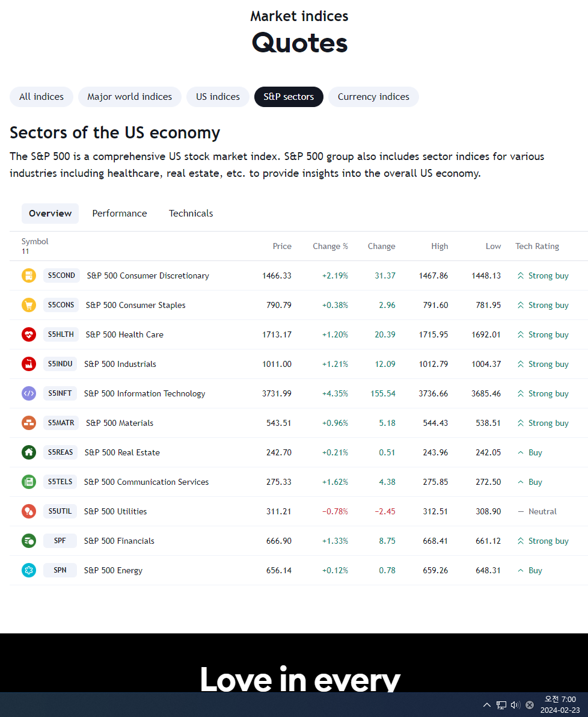The image size is (588, 717).
Task: Click the tray icon with X mark
Action: point(530,704)
